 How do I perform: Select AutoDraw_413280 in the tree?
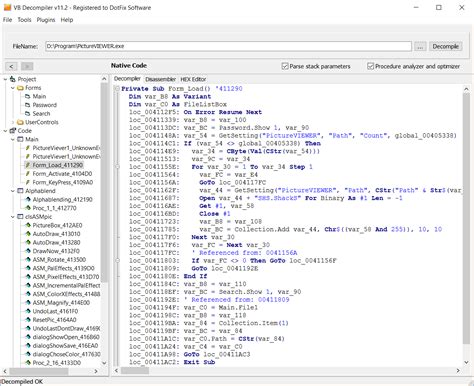point(56,242)
